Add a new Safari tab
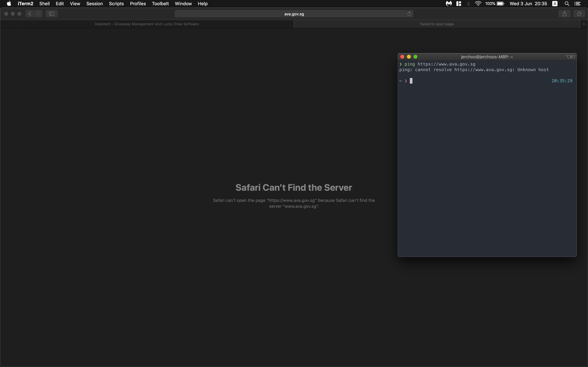Viewport: 588px width, 367px height. (x=584, y=24)
